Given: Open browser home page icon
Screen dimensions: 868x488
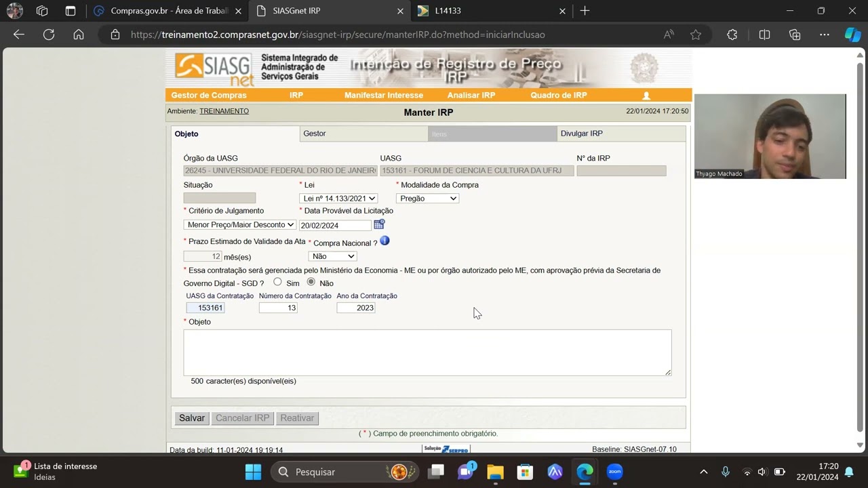Looking at the screenshot, I should pos(79,35).
